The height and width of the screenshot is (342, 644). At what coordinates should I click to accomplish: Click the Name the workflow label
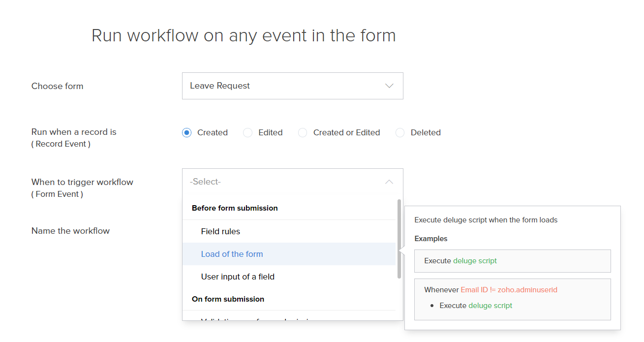[x=70, y=231]
